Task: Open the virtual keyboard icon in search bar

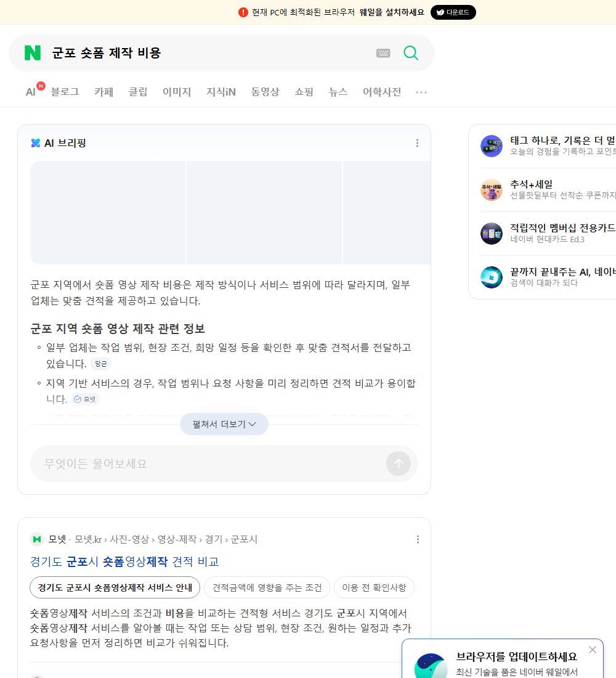Action: pyautogui.click(x=383, y=53)
